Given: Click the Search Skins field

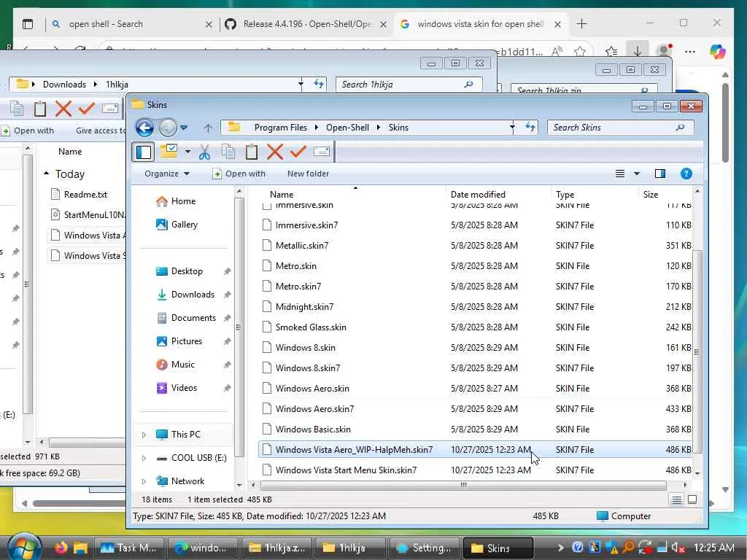Looking at the screenshot, I should [x=620, y=128].
